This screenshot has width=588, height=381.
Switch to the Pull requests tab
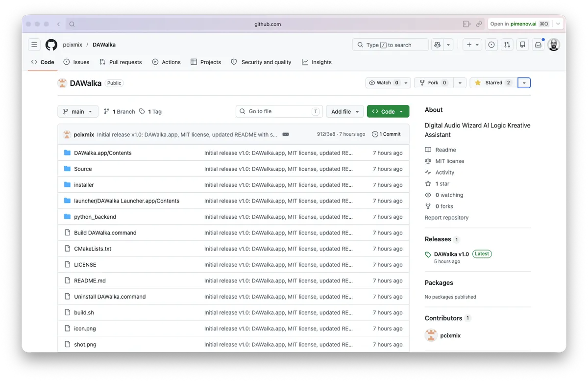click(121, 62)
